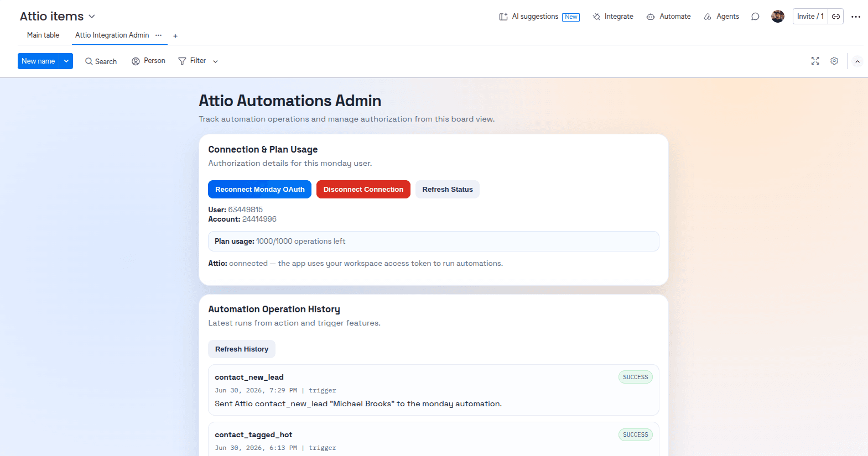The image size is (868, 456).
Task: Open view settings gear
Action: coord(834,61)
